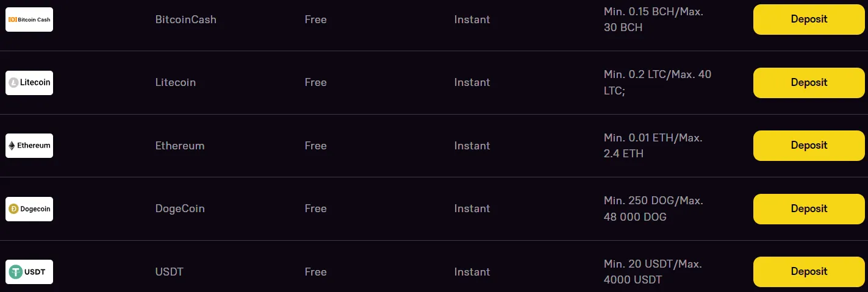Viewport: 868px width, 292px height.
Task: Click the ETH min/max limits text
Action: 653,146
